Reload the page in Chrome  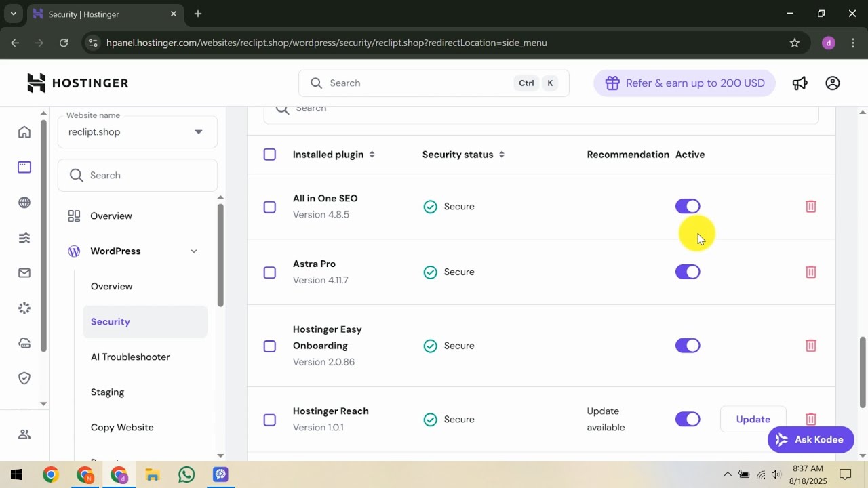click(x=64, y=43)
